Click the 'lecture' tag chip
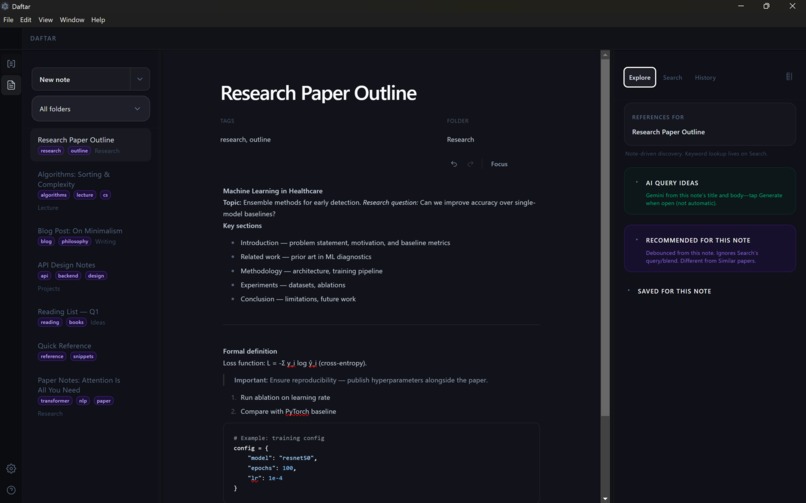The width and height of the screenshot is (806, 503). [85, 195]
